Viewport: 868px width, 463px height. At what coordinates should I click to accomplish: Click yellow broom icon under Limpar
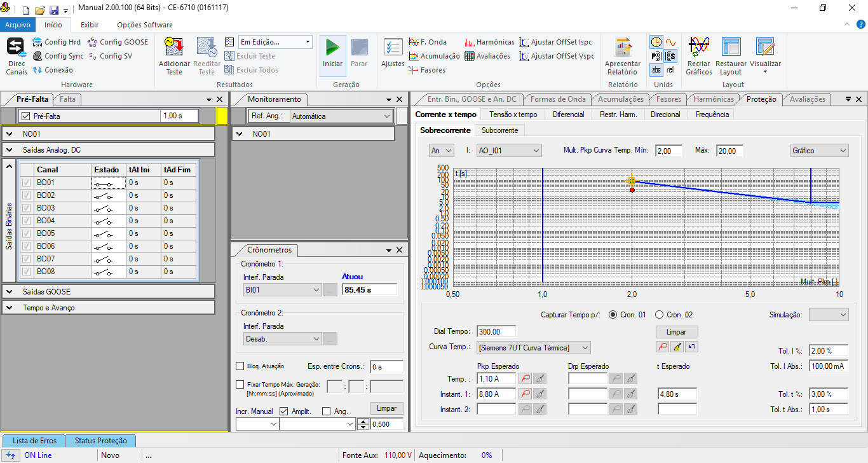click(677, 347)
